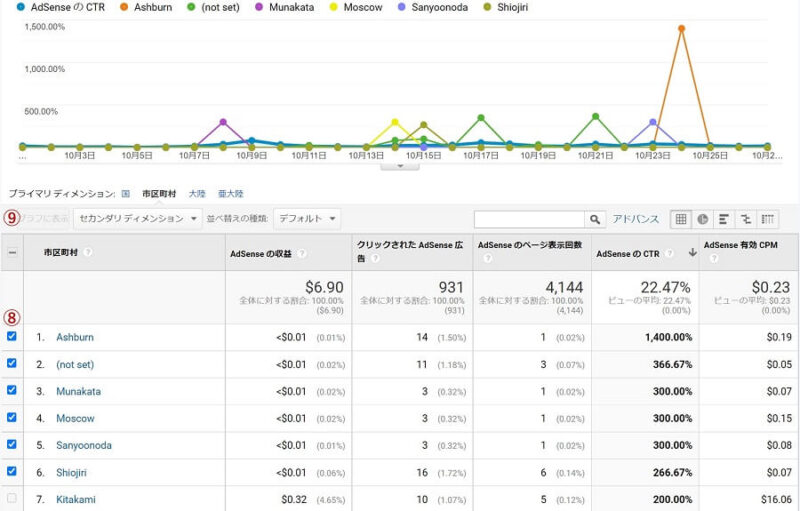Uncheck the Ashburn row checkbox
800x511 pixels.
(12, 336)
